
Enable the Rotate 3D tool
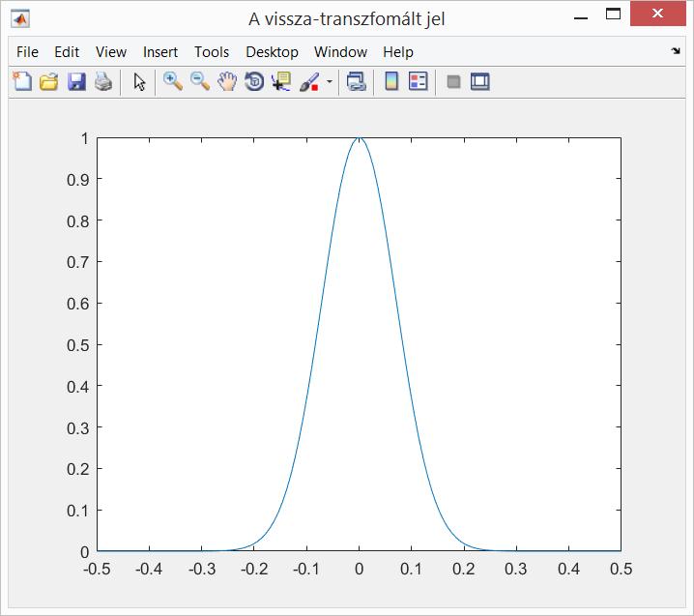click(x=254, y=82)
